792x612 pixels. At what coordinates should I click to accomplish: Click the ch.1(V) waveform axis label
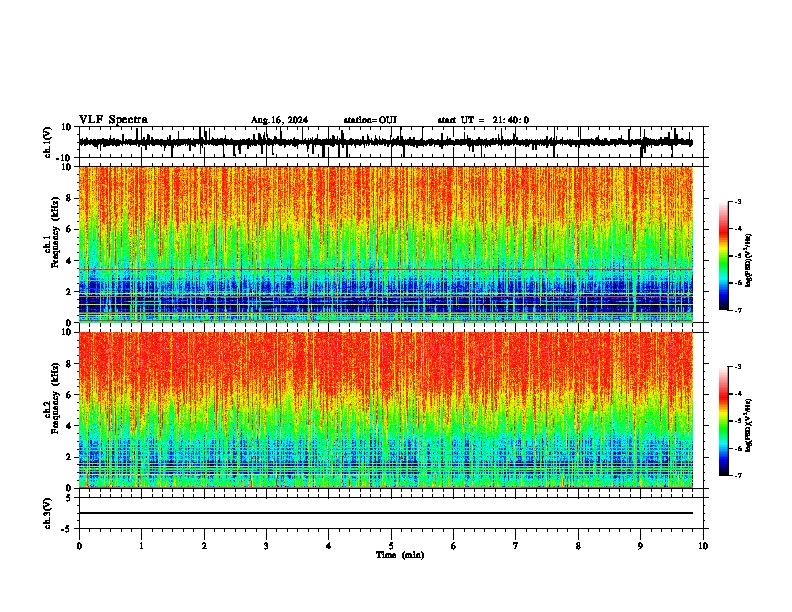click(x=47, y=142)
